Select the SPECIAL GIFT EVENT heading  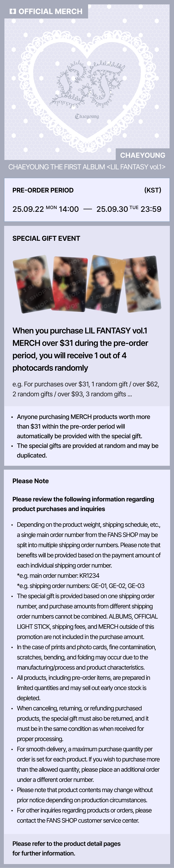pyautogui.click(x=46, y=238)
